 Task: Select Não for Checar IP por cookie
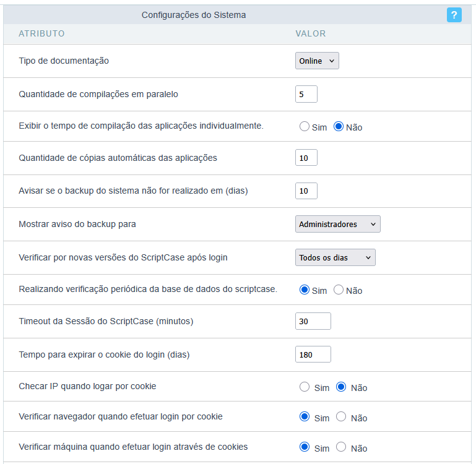pyautogui.click(x=341, y=387)
